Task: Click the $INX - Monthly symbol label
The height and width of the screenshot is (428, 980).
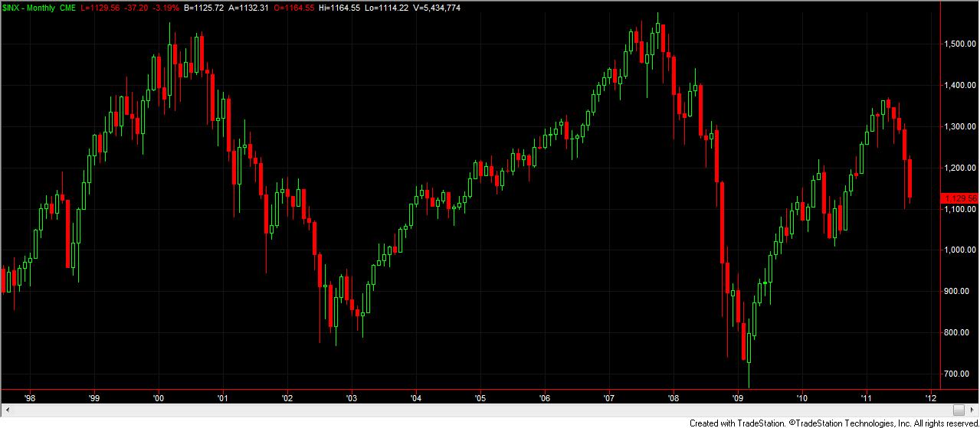Action: click(x=28, y=8)
